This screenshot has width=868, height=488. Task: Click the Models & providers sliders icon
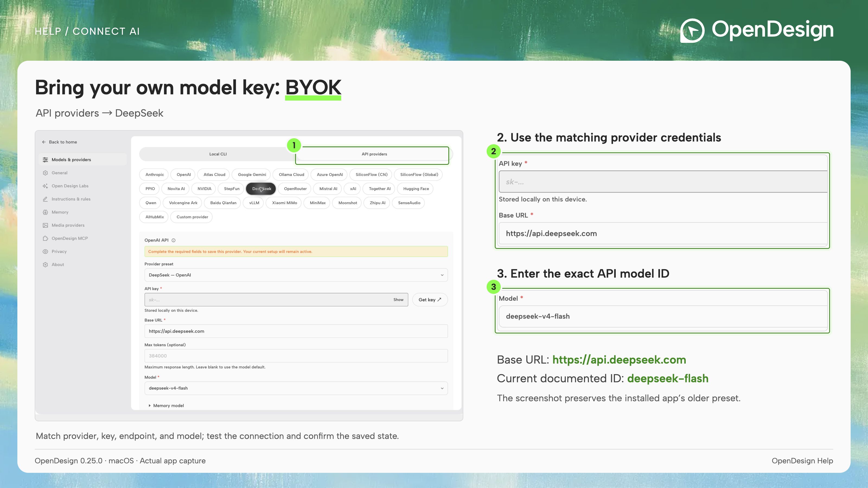tap(45, 160)
